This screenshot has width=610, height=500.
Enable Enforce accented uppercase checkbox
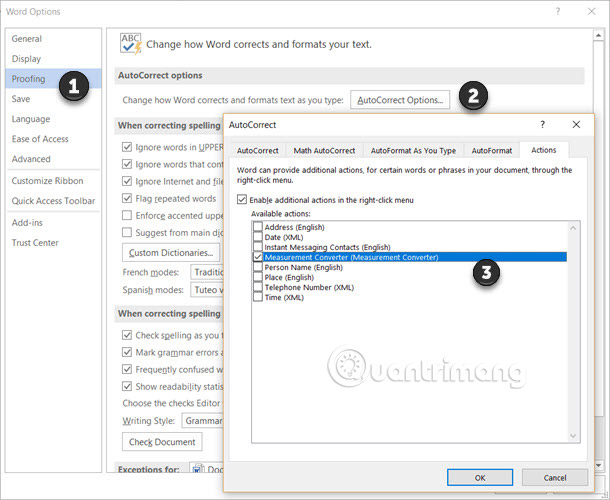[x=127, y=215]
